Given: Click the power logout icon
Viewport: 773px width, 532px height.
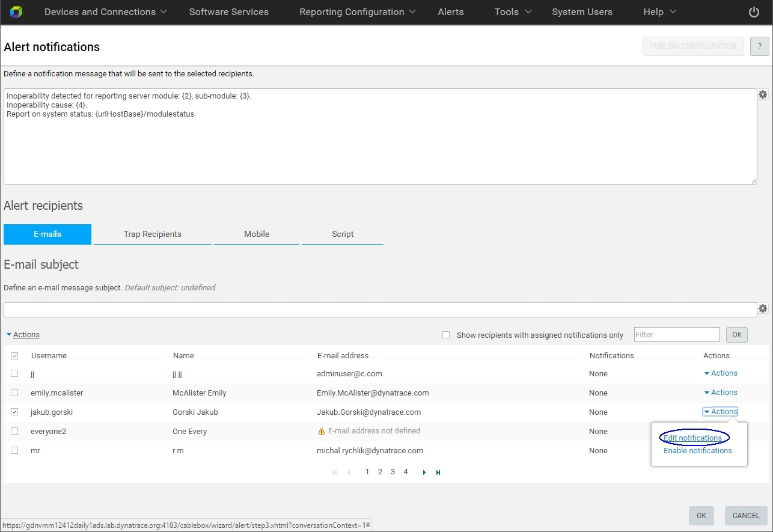Looking at the screenshot, I should click(x=754, y=12).
